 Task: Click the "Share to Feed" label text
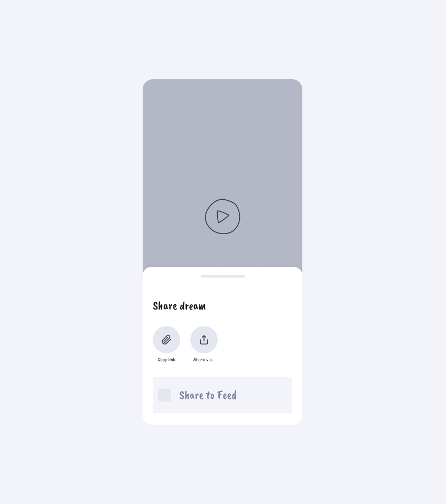pyautogui.click(x=208, y=395)
